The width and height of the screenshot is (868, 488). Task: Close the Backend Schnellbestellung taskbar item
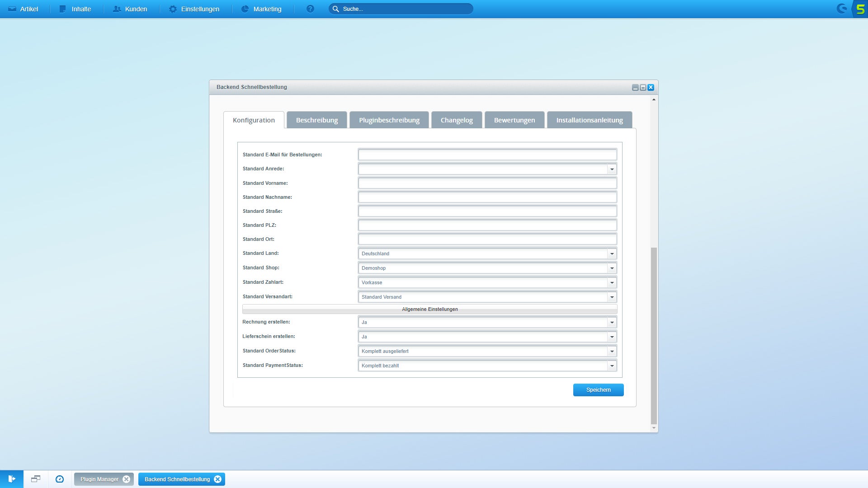(x=218, y=479)
